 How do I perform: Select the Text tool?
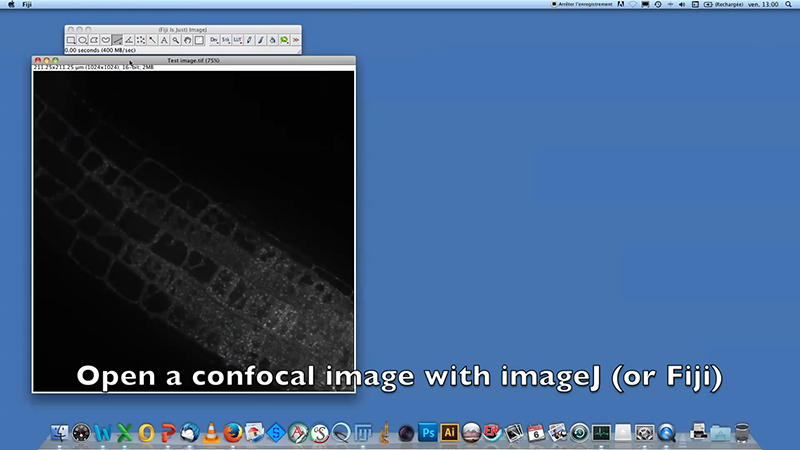pos(164,40)
